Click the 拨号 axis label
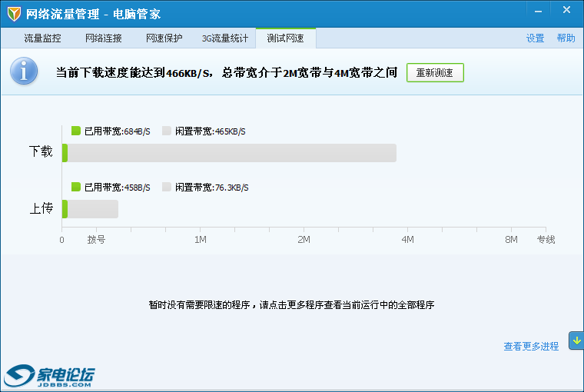 tap(97, 240)
